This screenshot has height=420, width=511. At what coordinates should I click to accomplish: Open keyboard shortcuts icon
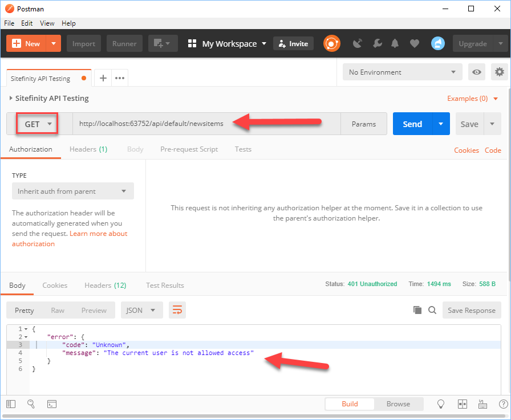pos(482,404)
